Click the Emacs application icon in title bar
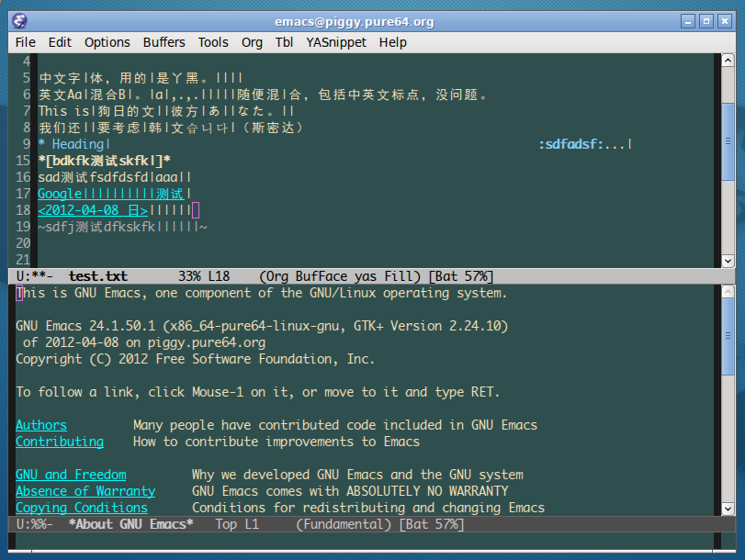Image resolution: width=745 pixels, height=560 pixels. pos(19,21)
